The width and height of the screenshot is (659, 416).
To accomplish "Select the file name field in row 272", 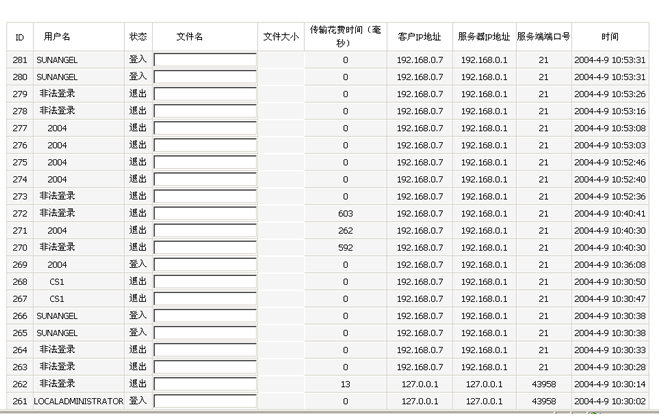I will point(205,213).
